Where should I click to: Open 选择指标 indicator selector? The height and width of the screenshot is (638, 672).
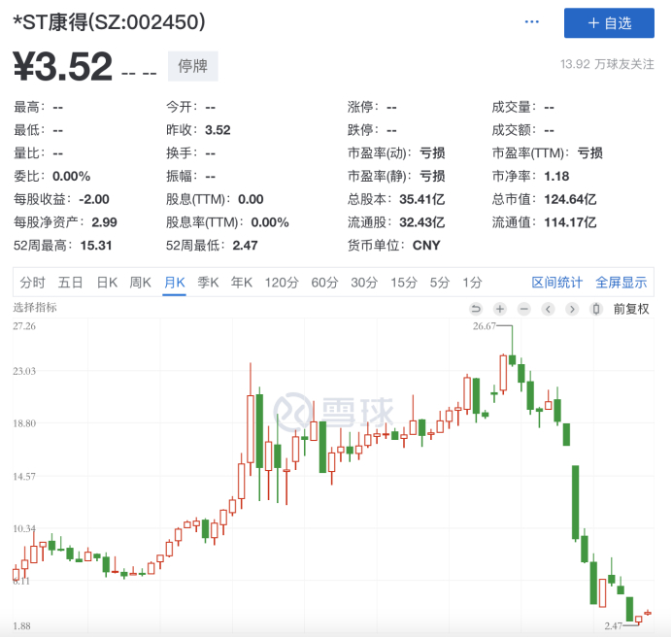(x=35, y=307)
